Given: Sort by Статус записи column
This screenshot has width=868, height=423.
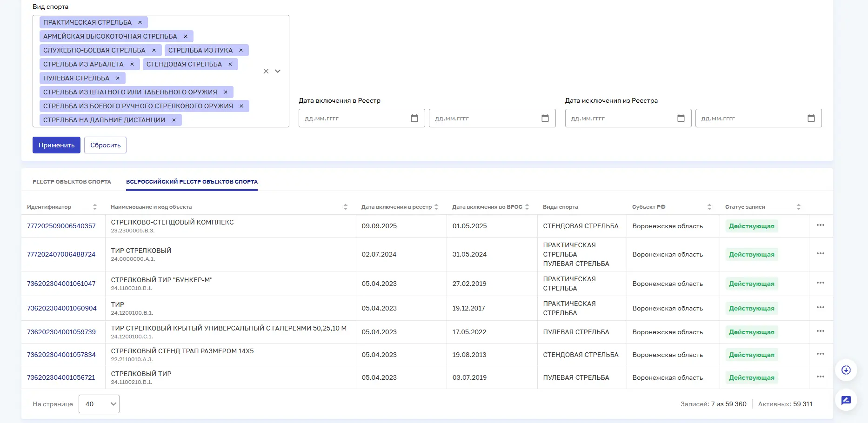Looking at the screenshot, I should pos(799,207).
